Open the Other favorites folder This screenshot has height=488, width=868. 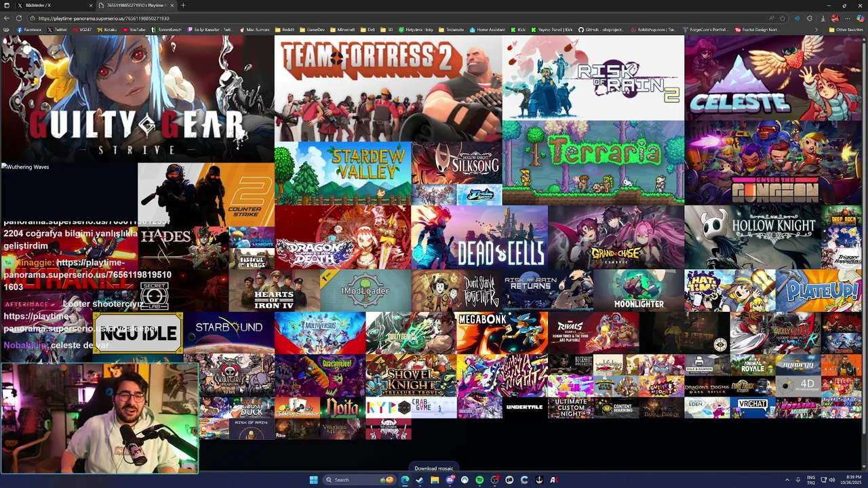point(846,30)
